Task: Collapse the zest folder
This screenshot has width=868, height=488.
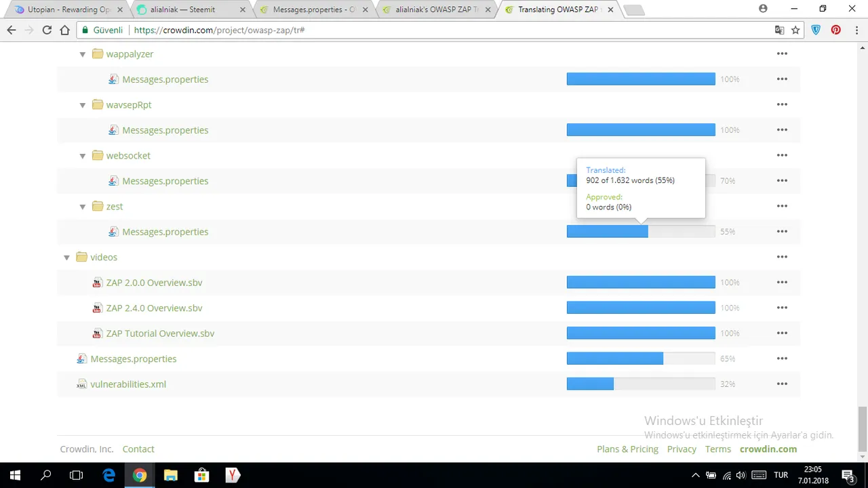Action: [x=83, y=207]
